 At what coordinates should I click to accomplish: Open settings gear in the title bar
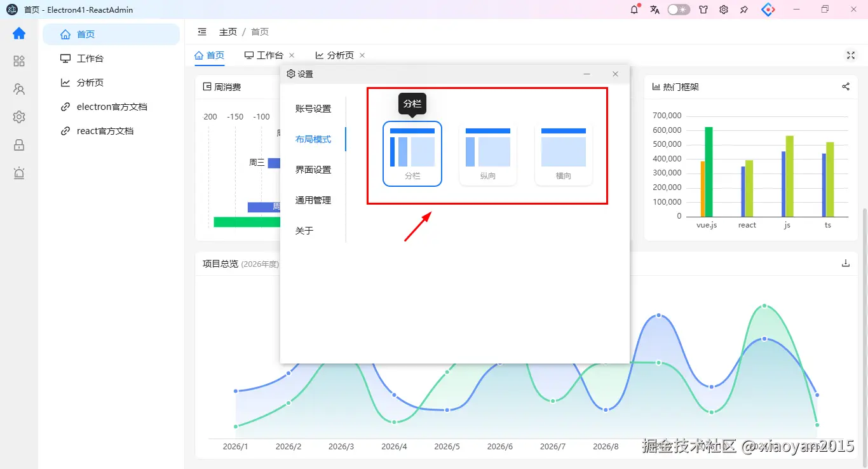tap(724, 10)
